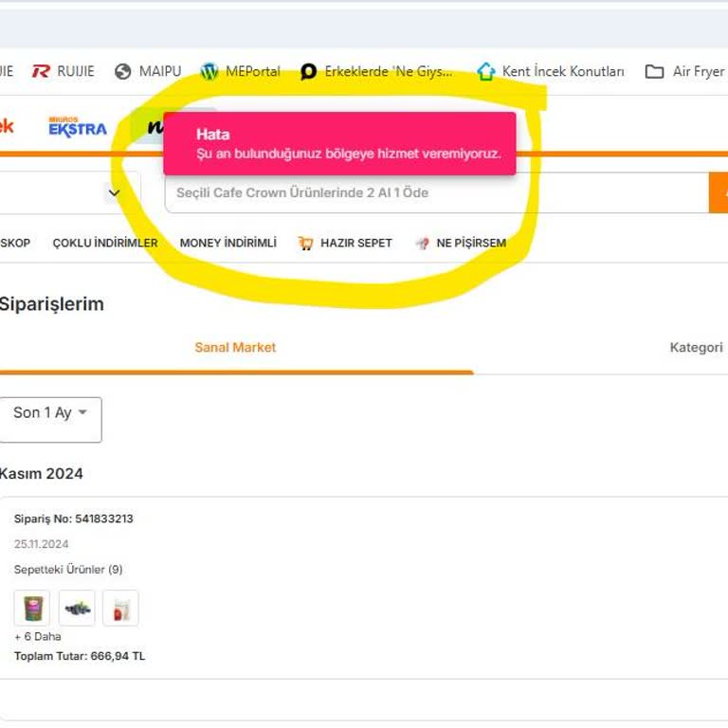Open MONEY İNDİRİMLİ menu
This screenshot has width=728, height=728.
click(x=227, y=243)
